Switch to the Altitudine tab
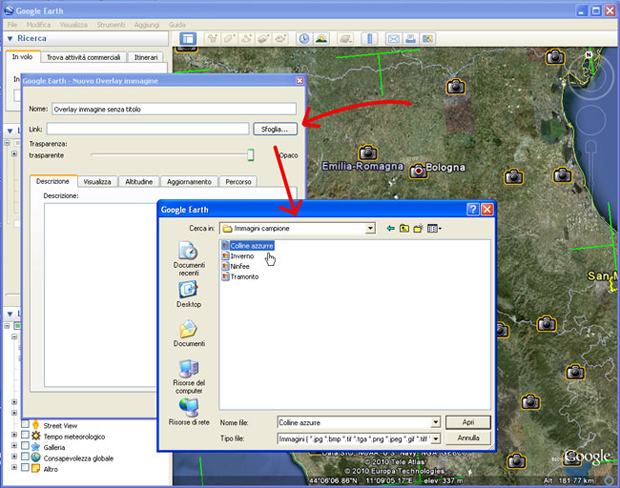 coord(139,182)
